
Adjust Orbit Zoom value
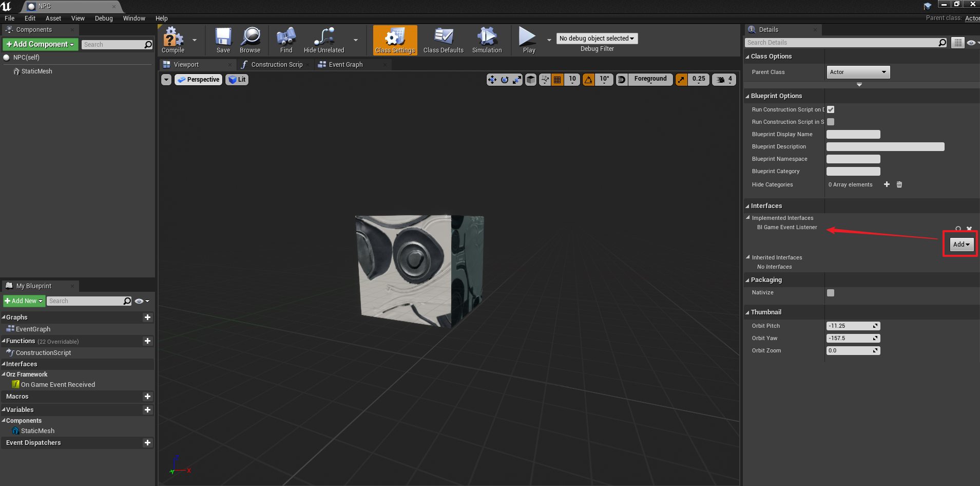pyautogui.click(x=853, y=350)
